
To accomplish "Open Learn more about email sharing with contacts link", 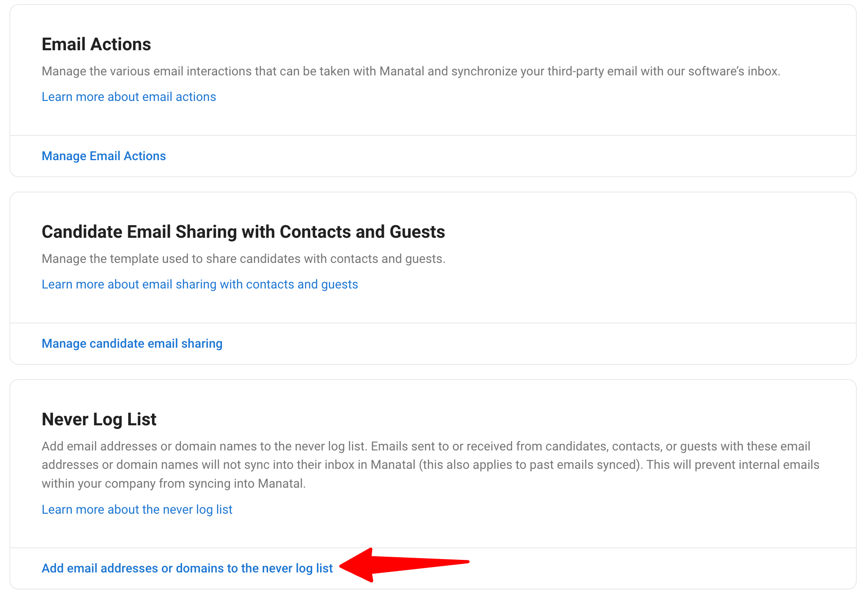I will point(200,284).
